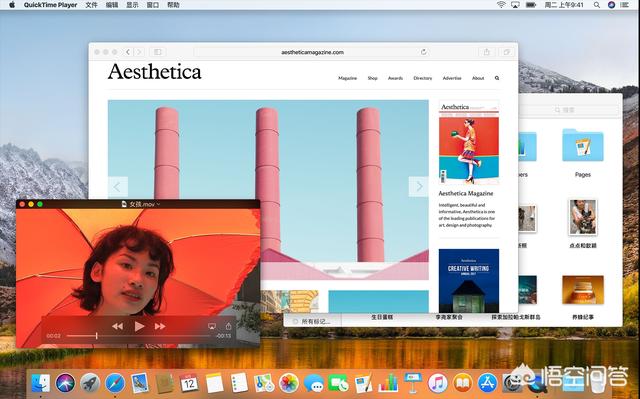The image size is (640, 399).
Task: Go to previous slide in Aesthetica carousel
Action: click(118, 187)
